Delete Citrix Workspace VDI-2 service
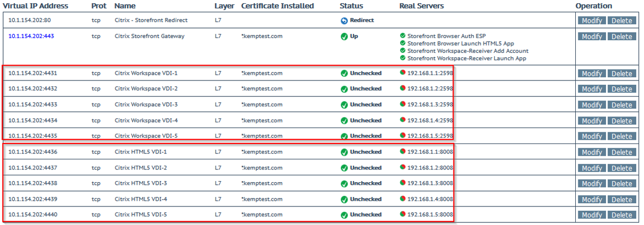 pyautogui.click(x=621, y=89)
